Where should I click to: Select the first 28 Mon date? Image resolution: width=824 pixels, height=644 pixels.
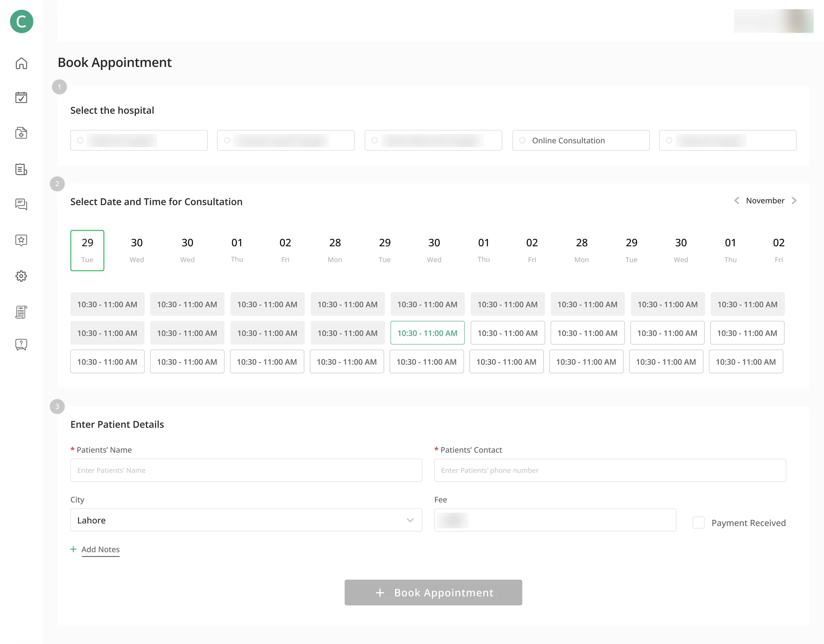335,250
